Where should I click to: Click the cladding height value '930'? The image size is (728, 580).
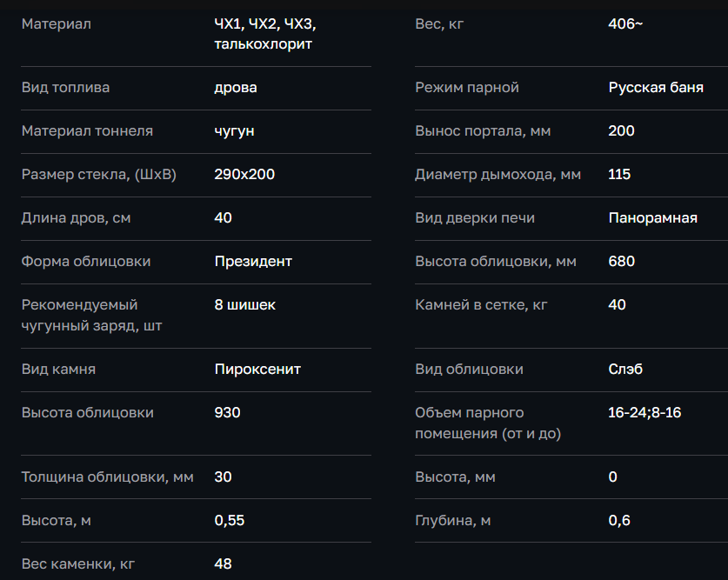pos(227,413)
